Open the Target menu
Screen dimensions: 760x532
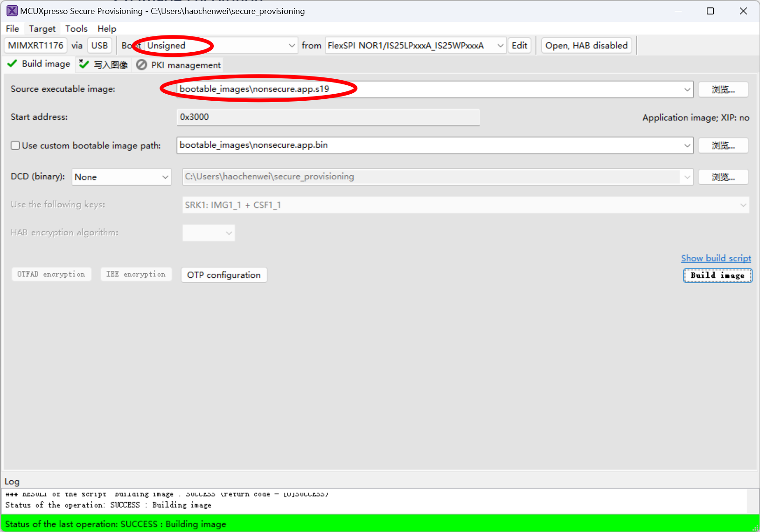[x=42, y=28]
